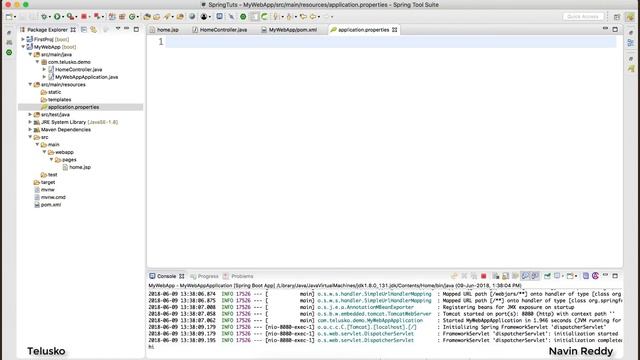The height and width of the screenshot is (360, 640).
Task: Click line 1 of the editor
Action: pos(391,42)
